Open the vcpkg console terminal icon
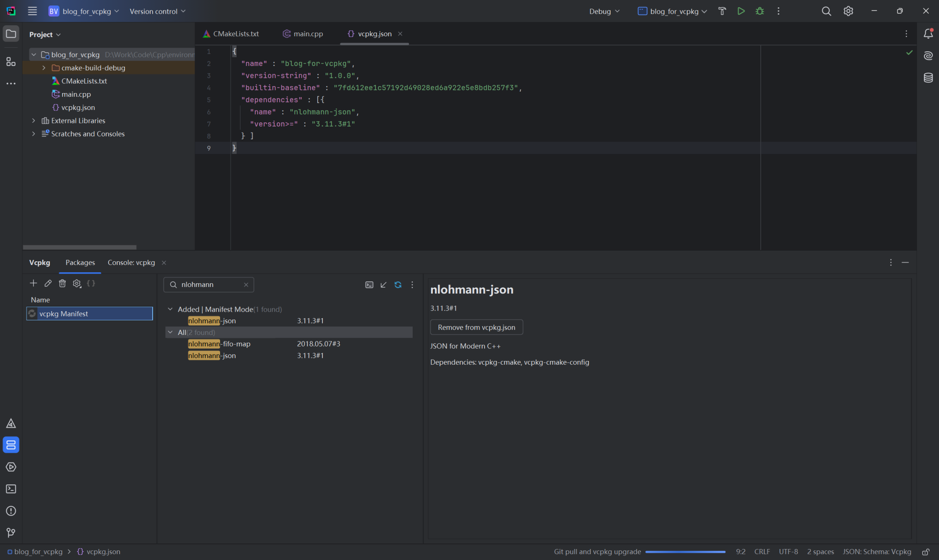Viewport: 939px width, 560px height. [x=369, y=285]
